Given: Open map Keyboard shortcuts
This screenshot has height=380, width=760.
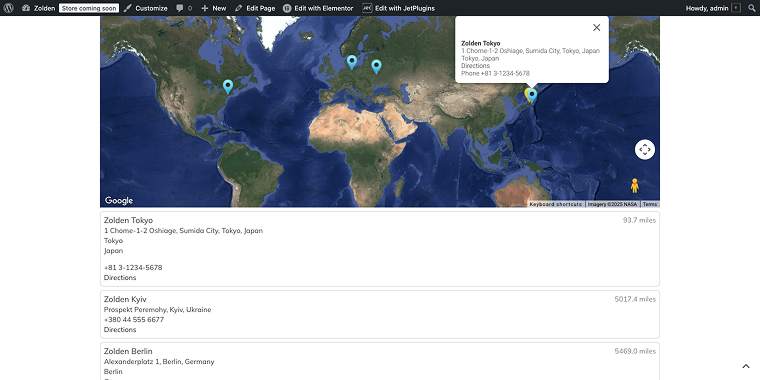Looking at the screenshot, I should tap(555, 205).
